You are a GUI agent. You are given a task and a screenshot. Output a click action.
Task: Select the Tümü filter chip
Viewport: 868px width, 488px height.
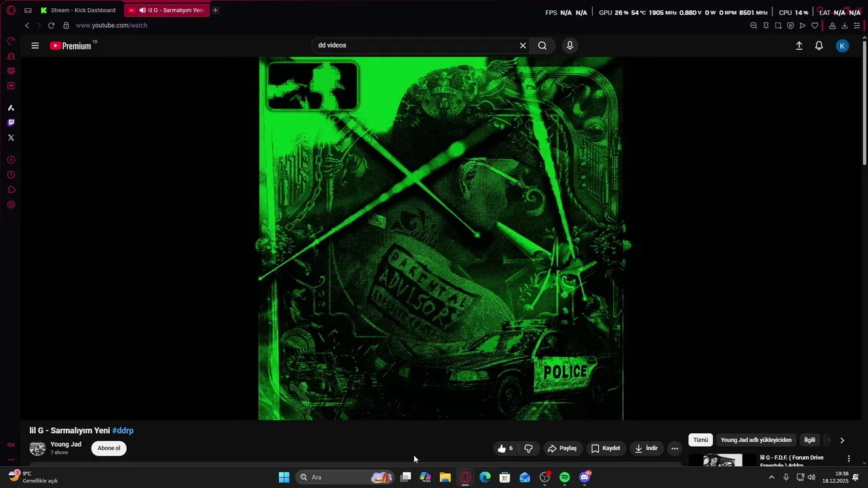[701, 440]
